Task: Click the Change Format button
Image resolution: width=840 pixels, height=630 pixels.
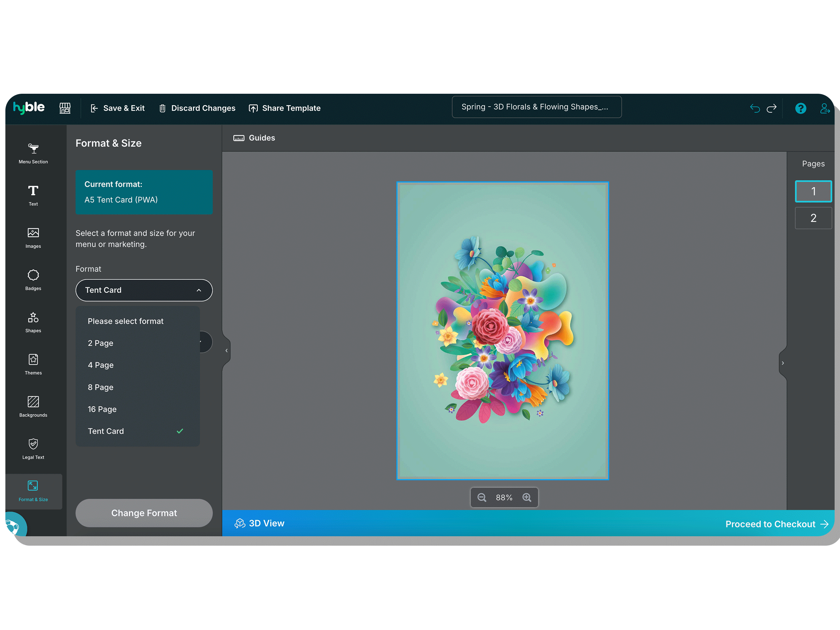Action: (144, 513)
